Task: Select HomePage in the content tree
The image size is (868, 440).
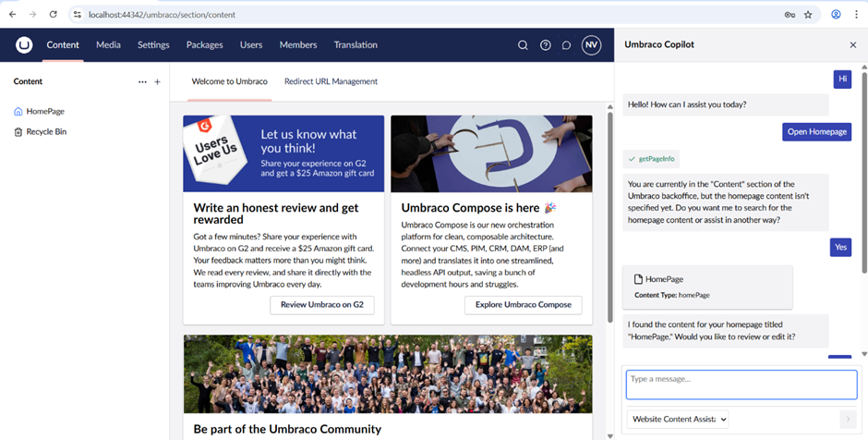Action: [45, 111]
